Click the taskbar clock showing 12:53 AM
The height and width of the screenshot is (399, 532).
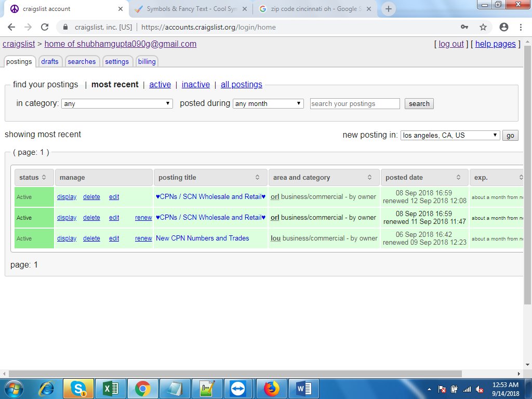tap(505, 389)
